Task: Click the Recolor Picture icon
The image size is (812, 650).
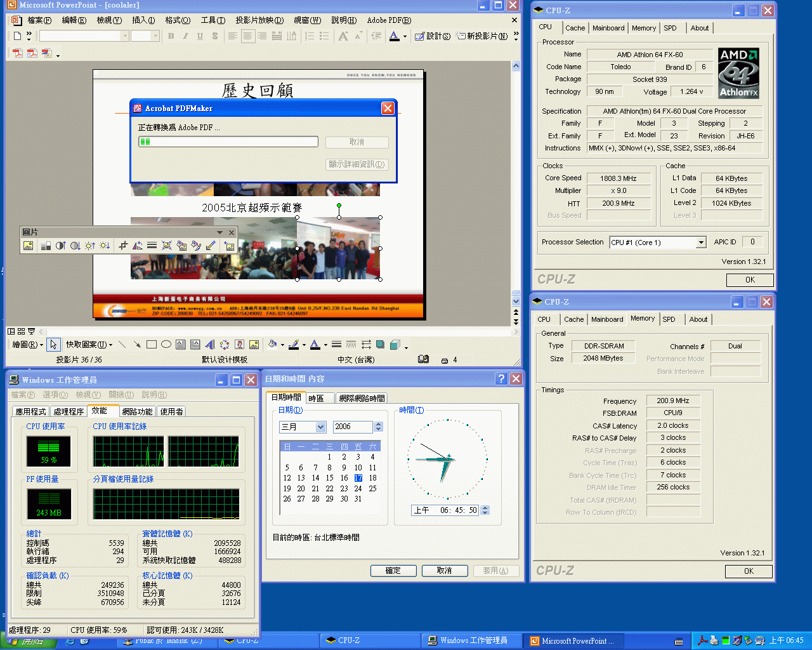Action: (x=181, y=246)
